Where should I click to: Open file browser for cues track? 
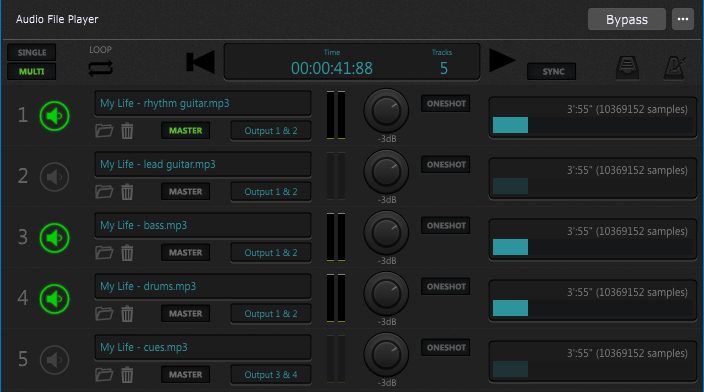(x=104, y=374)
